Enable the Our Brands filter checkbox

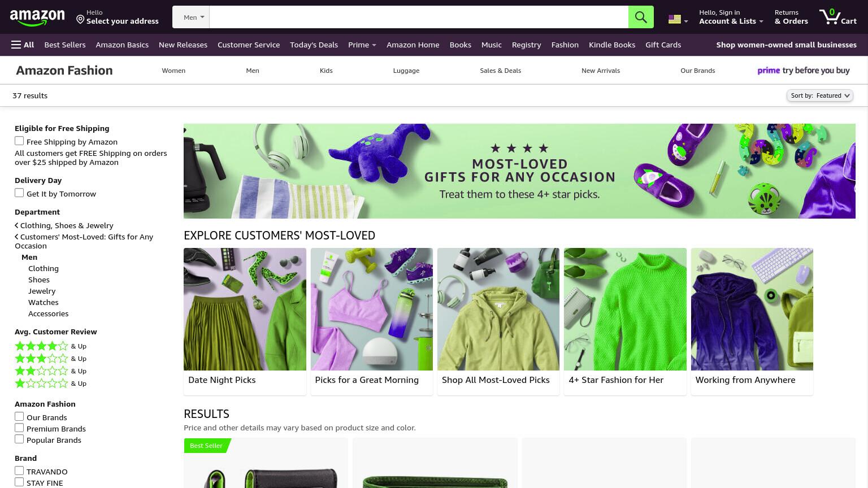tap(19, 417)
